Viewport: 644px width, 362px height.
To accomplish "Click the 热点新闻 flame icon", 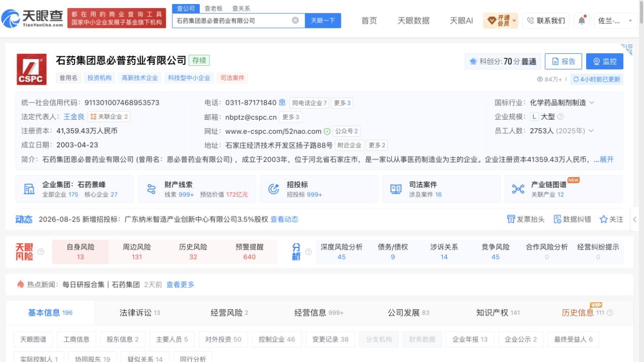I will [x=21, y=284].
